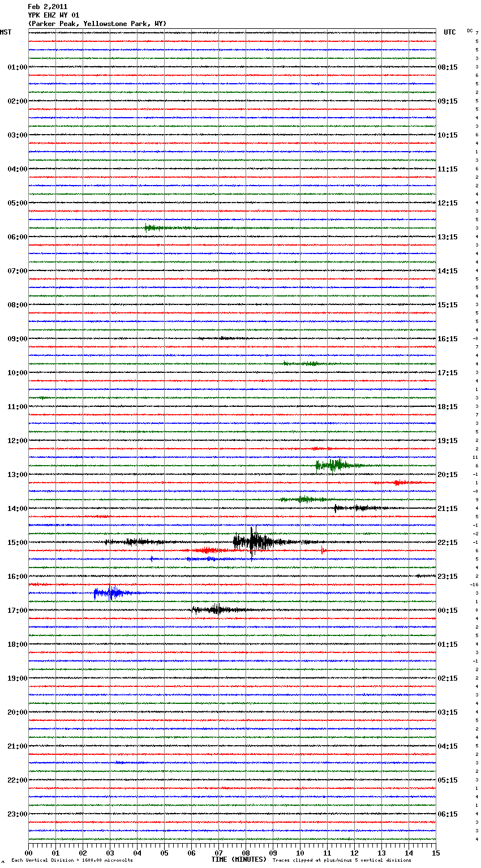Select the station code YPK EHZ WY 01
The image size is (481, 868).
54,15
